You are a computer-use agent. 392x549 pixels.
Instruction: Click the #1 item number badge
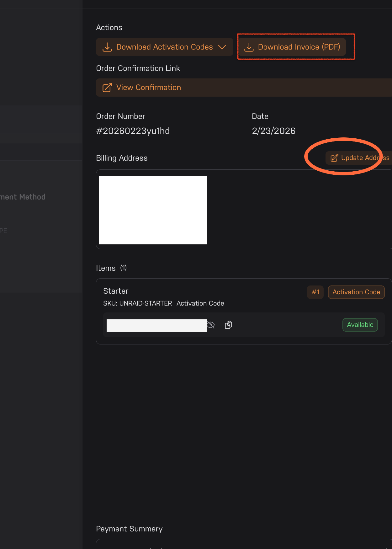coord(315,292)
